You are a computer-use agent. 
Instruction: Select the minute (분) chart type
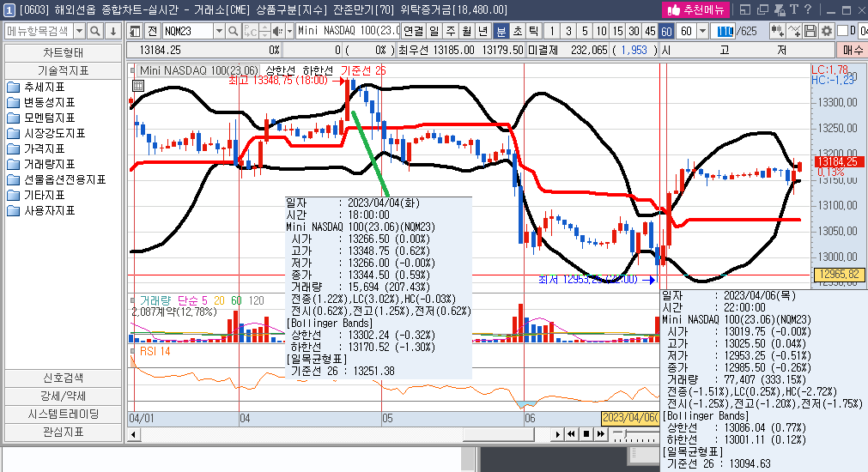pos(501,31)
